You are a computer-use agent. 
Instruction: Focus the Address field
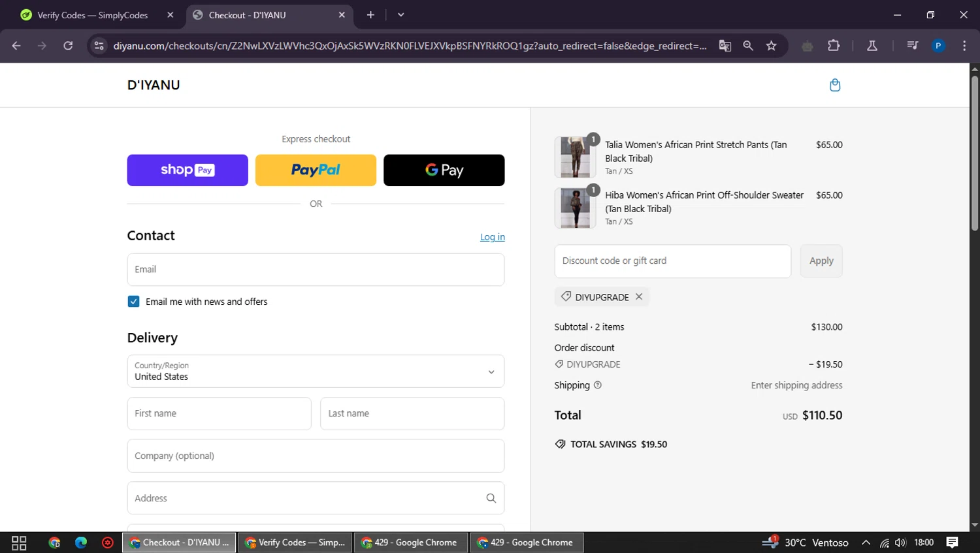click(316, 498)
